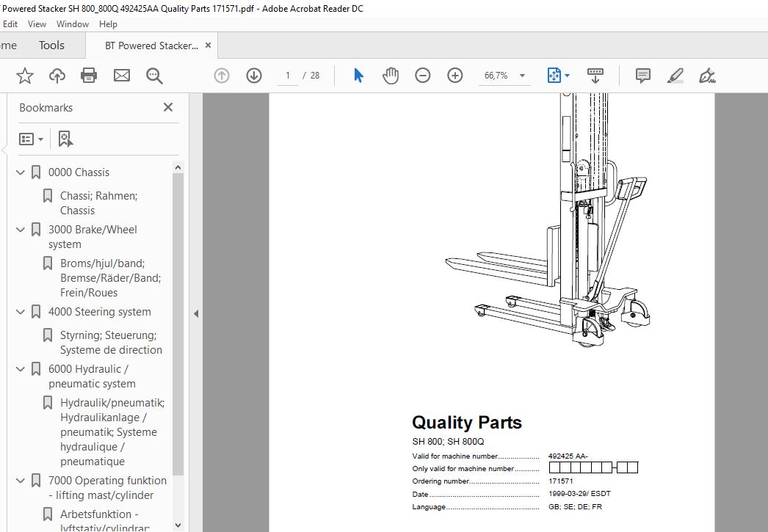Click the zoom out minus icon
The height and width of the screenshot is (532, 768).
[423, 76]
